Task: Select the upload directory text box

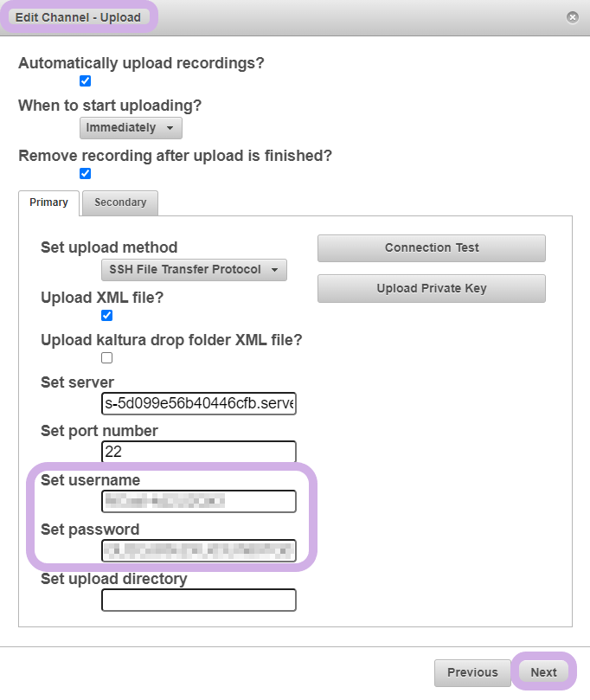Action: tap(199, 600)
